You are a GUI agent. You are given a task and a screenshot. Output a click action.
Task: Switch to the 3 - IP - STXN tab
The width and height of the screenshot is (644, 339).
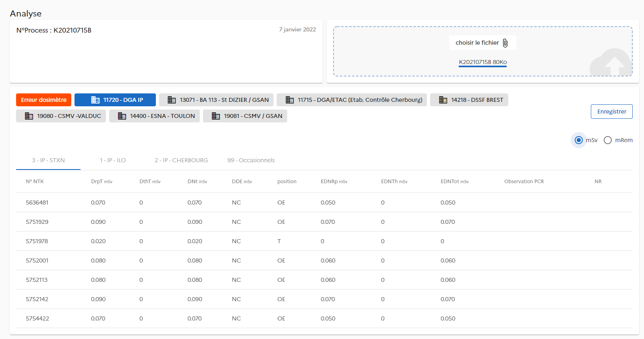[x=48, y=160]
